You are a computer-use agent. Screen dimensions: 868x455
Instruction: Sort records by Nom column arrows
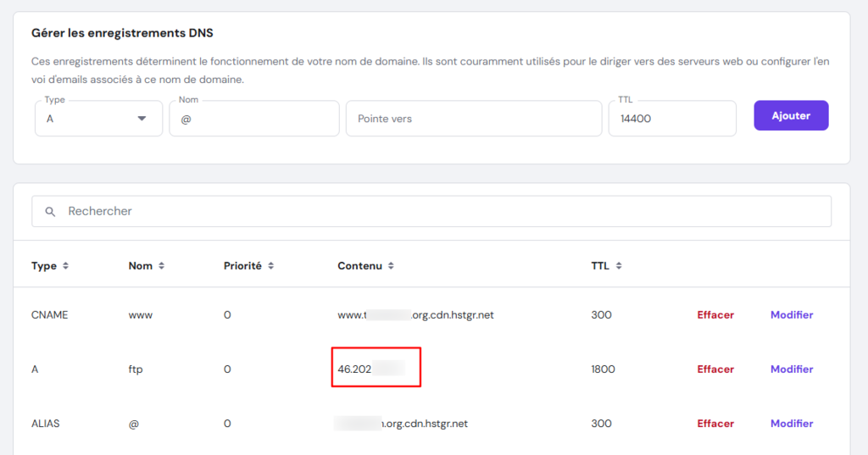tap(161, 266)
